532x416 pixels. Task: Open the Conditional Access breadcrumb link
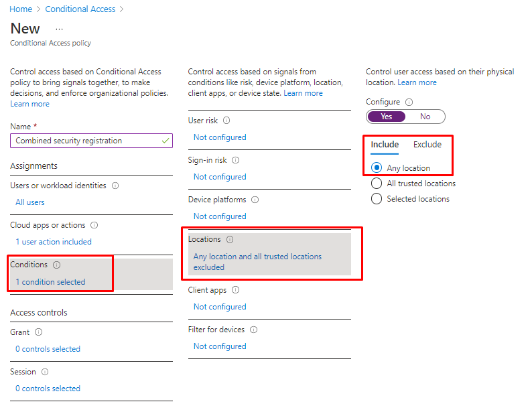tap(80, 9)
